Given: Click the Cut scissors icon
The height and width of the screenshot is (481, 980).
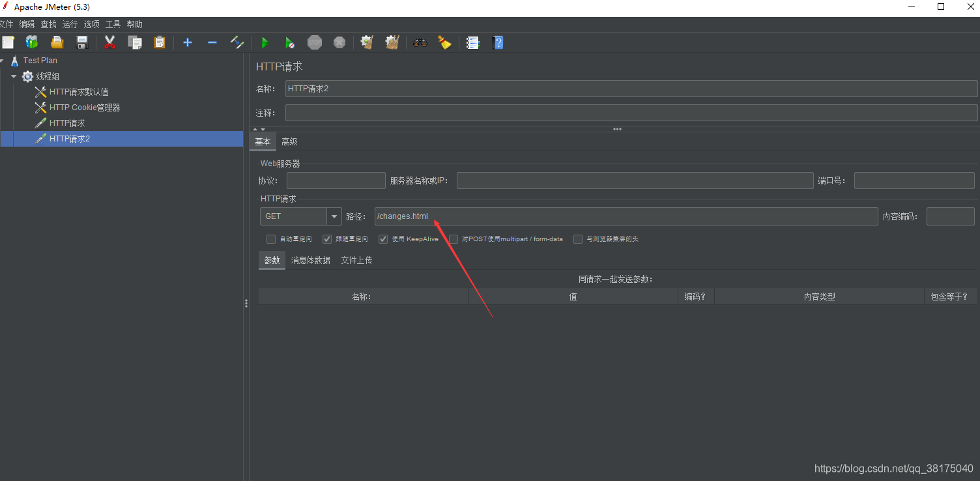Looking at the screenshot, I should [x=109, y=42].
